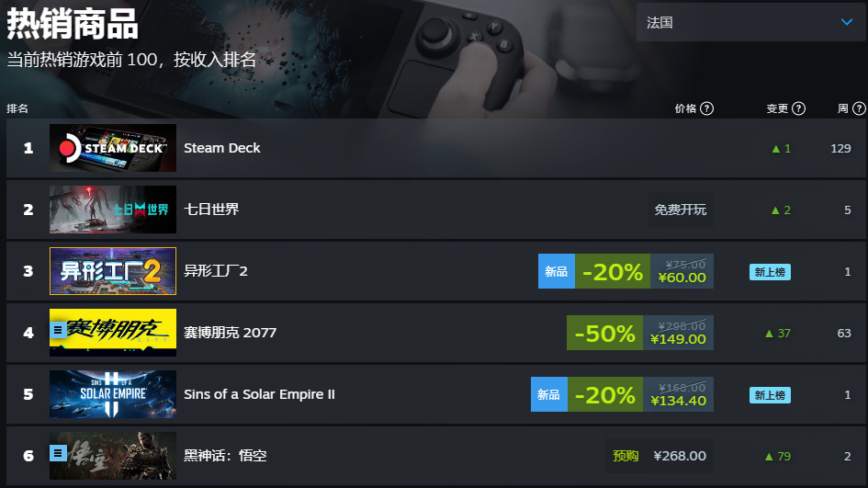868x488 pixels.
Task: Click green up arrow in 七日世界 row
Action: click(x=775, y=210)
